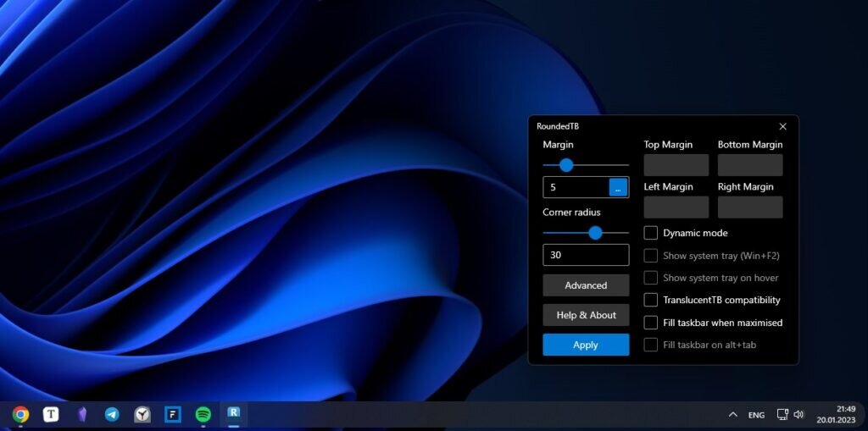Click the clock app icon in taskbar
Viewport: 868px width, 431px height.
point(142,414)
